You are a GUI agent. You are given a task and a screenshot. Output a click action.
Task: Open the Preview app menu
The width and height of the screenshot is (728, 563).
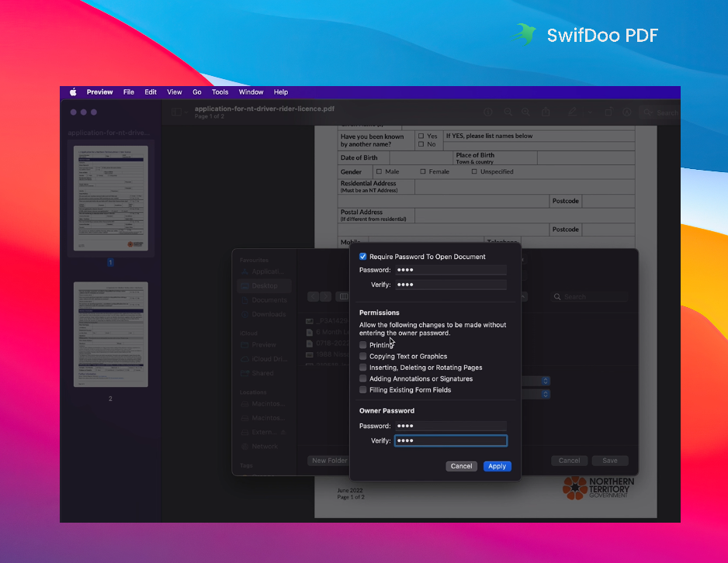[99, 92]
